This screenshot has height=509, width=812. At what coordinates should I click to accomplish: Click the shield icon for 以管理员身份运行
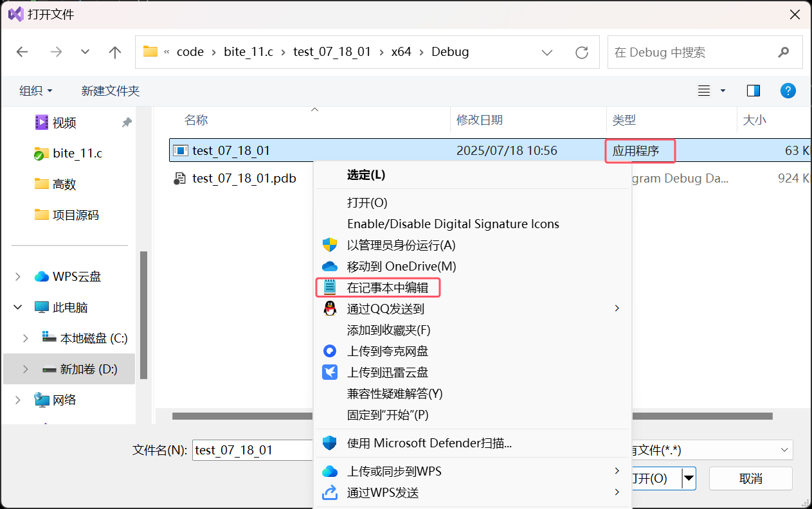tap(330, 245)
